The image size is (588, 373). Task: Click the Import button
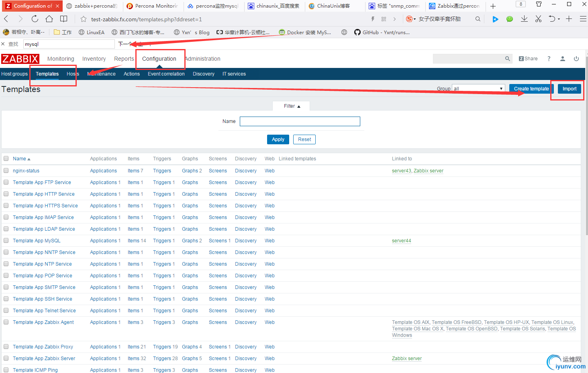click(x=570, y=89)
